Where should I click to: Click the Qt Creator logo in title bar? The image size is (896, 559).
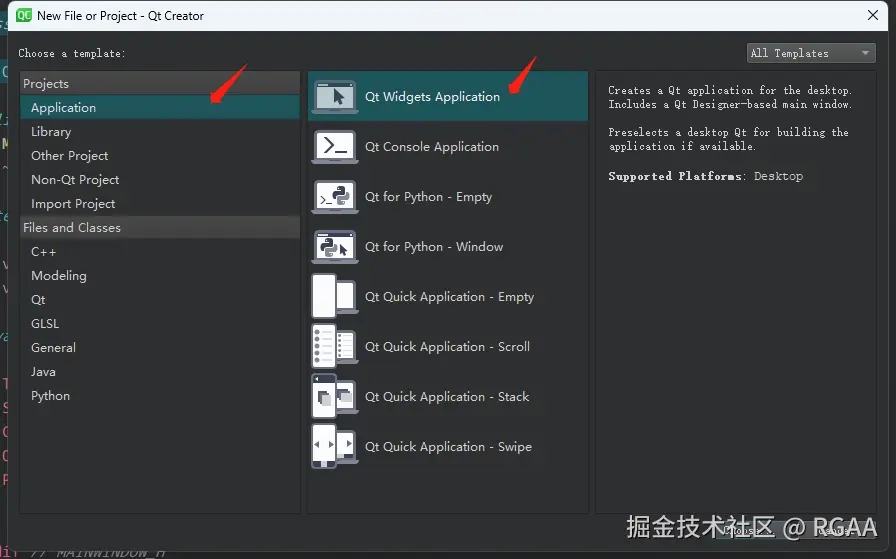[24, 15]
